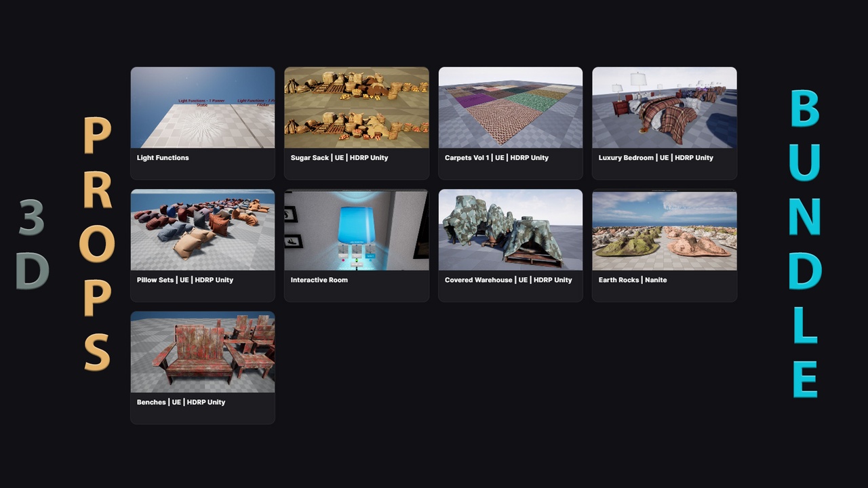
Task: Open the Carpets Vol 1 thumbnail image
Action: tap(511, 107)
